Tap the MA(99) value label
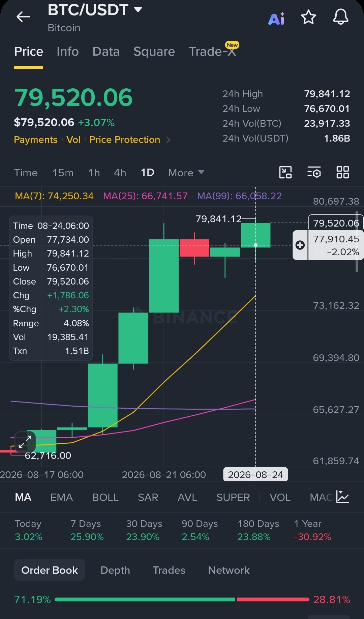 coord(239,196)
